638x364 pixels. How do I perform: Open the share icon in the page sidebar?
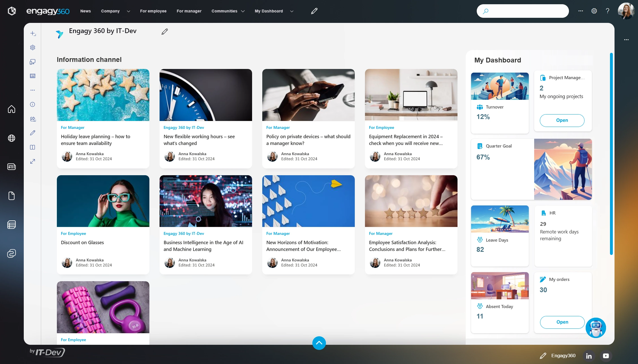click(33, 119)
